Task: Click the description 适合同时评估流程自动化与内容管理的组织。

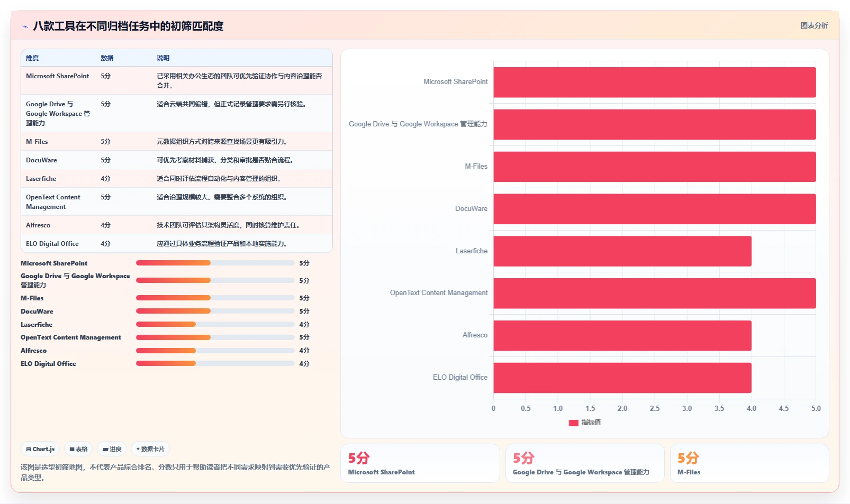Action: pos(219,179)
